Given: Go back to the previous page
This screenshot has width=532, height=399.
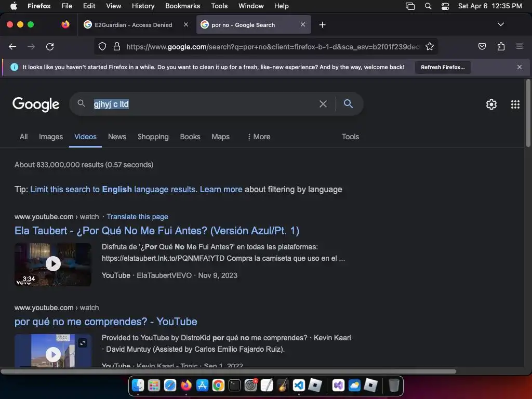Looking at the screenshot, I should [12, 46].
